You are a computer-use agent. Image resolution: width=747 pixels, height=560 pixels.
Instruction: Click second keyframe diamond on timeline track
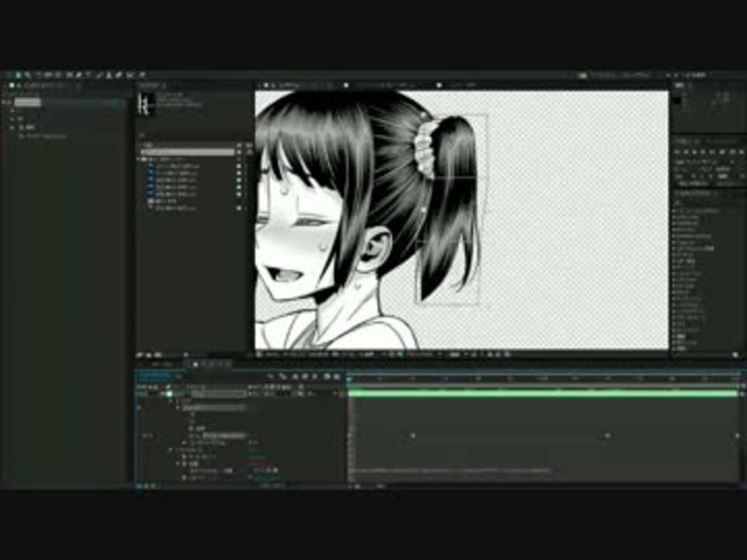(x=607, y=436)
